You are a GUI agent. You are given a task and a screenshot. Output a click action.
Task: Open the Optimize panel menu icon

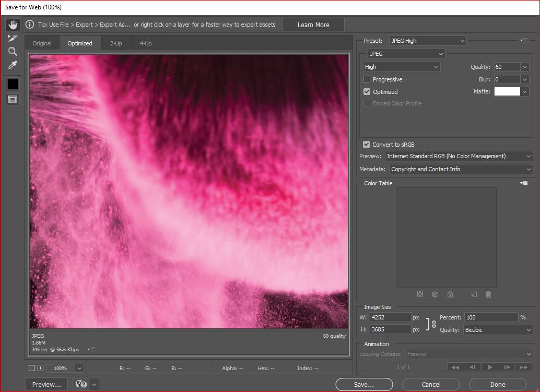coord(524,41)
